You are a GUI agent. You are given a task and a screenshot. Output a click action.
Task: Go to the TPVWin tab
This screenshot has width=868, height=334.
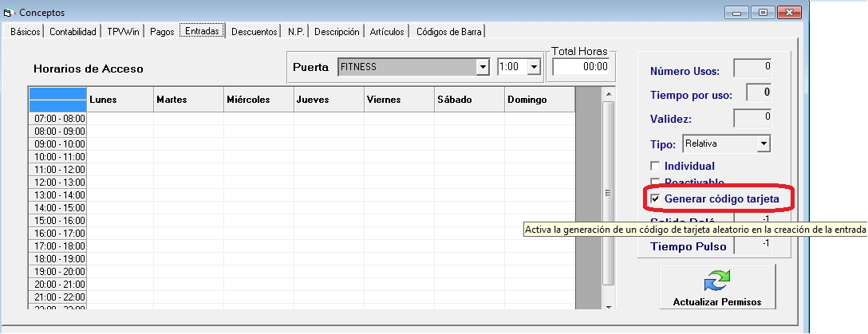(x=124, y=32)
